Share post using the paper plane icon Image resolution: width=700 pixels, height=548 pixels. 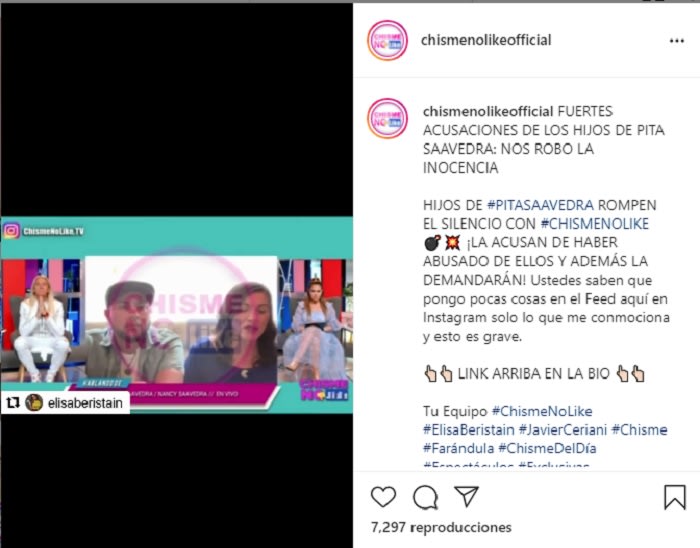click(x=466, y=496)
